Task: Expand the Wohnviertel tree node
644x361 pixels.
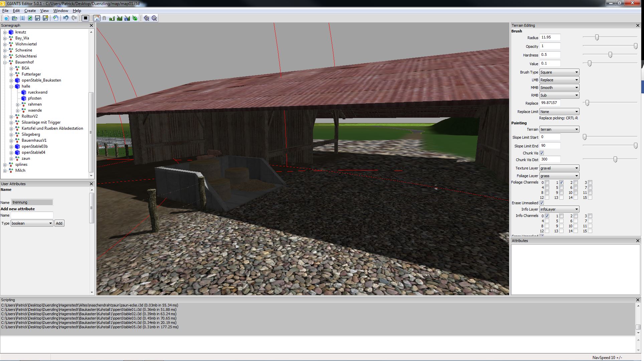Action: click(x=5, y=44)
